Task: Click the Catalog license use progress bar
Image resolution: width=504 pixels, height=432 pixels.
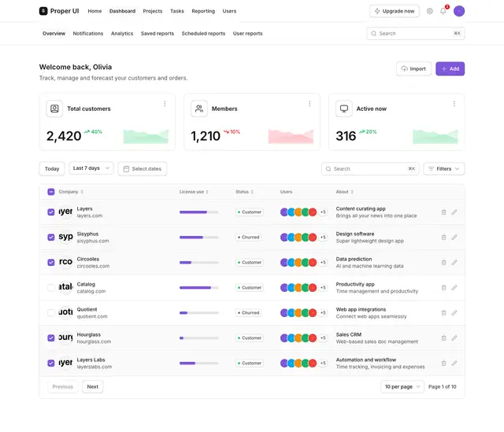Action: tap(199, 287)
